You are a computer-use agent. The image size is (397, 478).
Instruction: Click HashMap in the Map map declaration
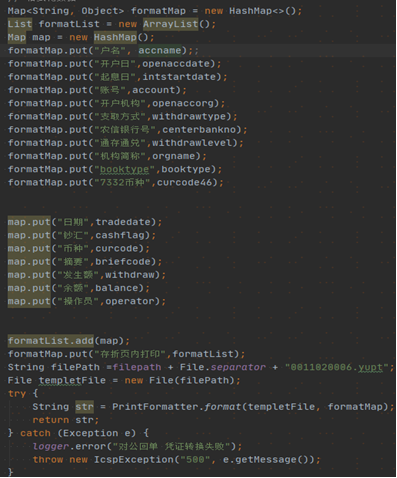click(x=115, y=37)
